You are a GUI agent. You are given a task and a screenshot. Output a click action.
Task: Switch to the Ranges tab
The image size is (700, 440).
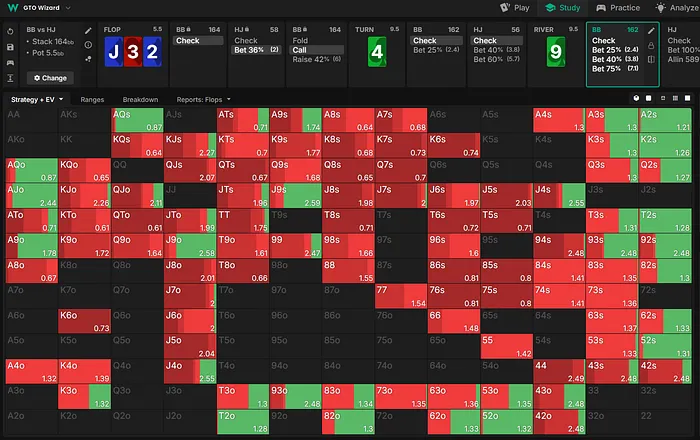93,100
